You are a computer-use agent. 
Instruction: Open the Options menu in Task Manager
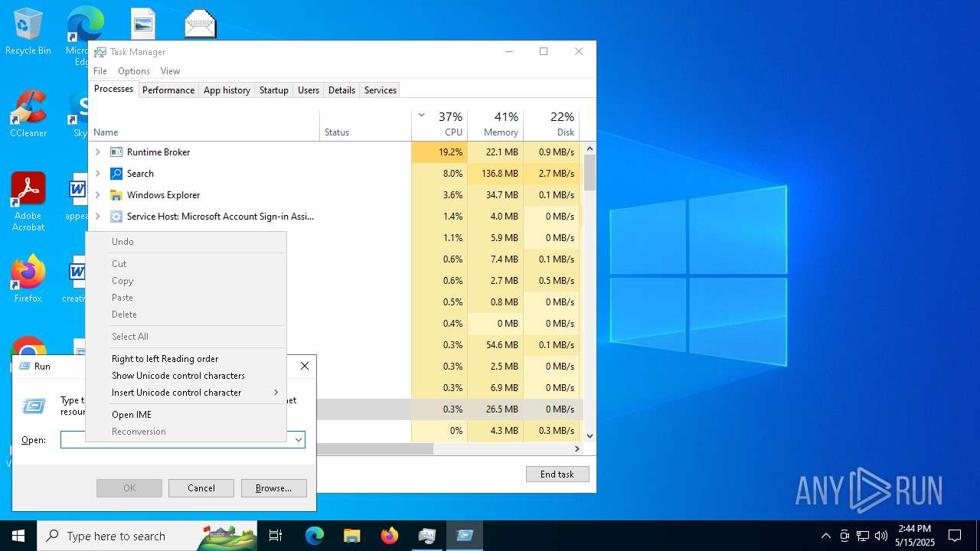(x=134, y=71)
